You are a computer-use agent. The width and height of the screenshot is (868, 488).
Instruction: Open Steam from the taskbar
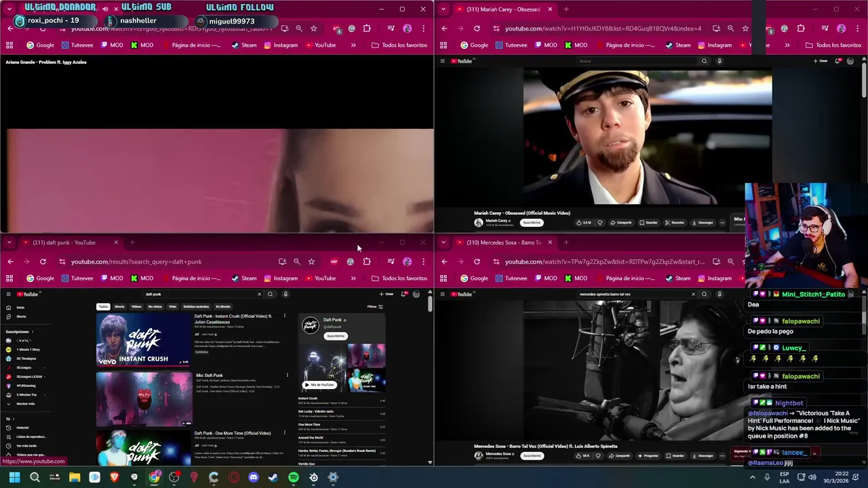(273, 477)
